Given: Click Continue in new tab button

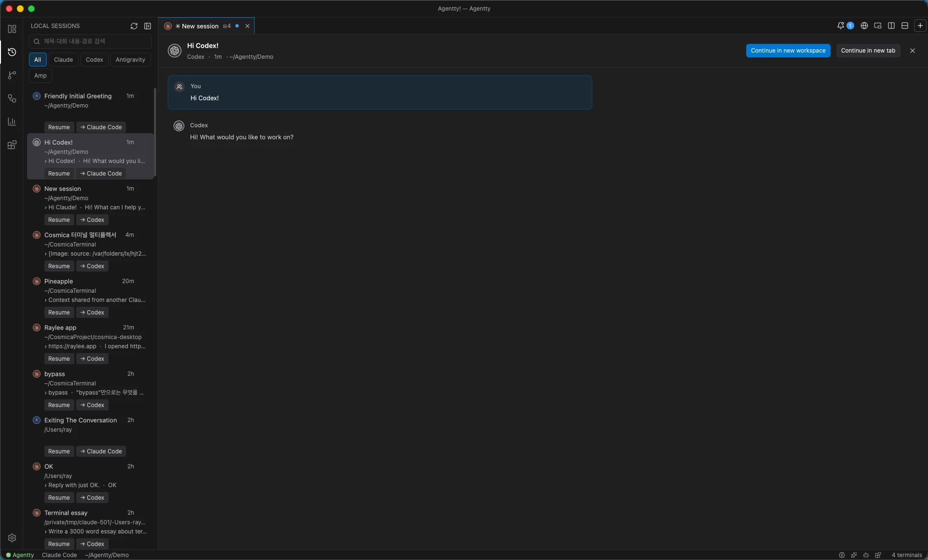Looking at the screenshot, I should point(868,51).
